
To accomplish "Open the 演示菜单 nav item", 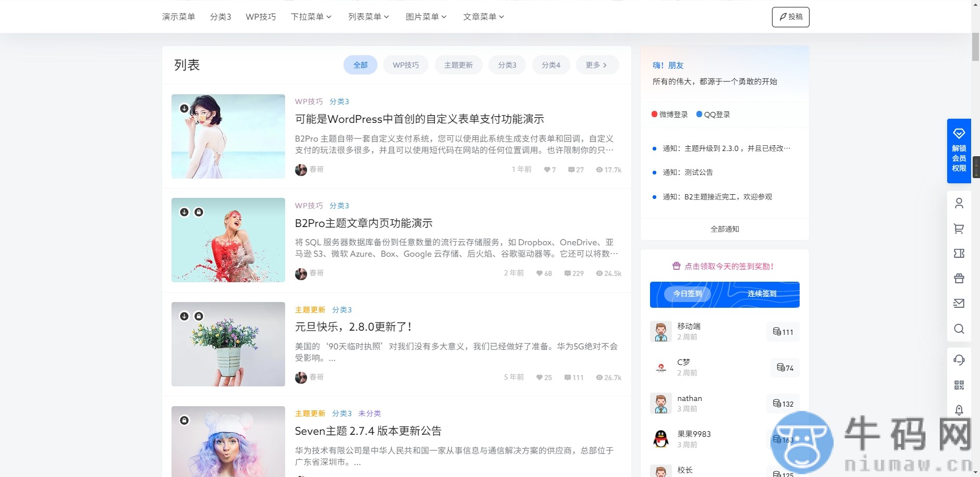I will [x=178, y=17].
